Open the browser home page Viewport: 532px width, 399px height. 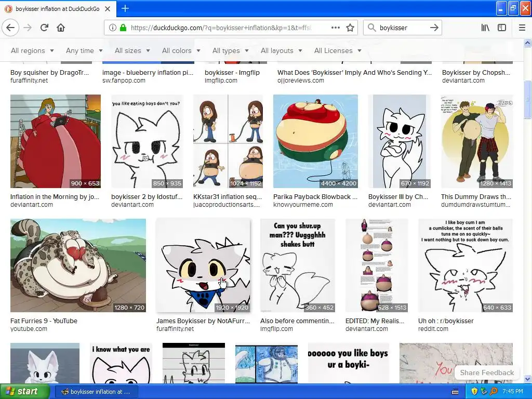(x=61, y=28)
